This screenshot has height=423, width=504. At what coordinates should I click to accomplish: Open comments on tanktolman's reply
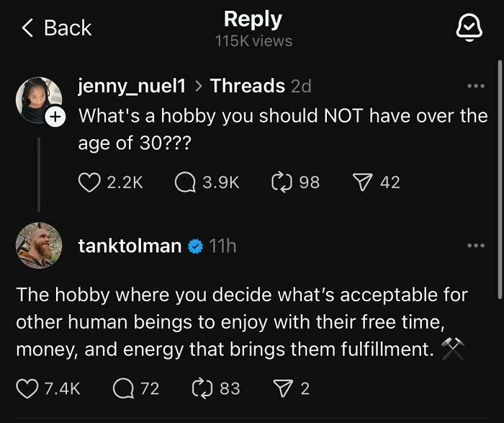click(124, 388)
